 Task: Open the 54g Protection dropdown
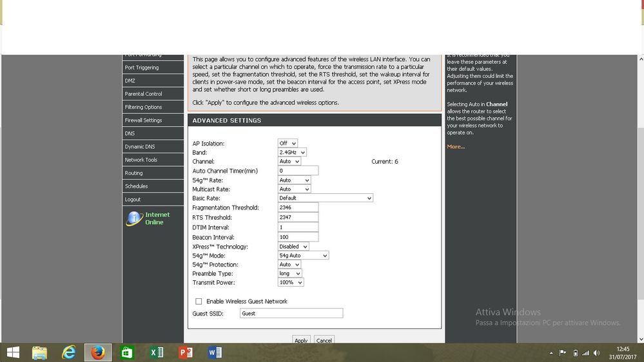point(289,265)
